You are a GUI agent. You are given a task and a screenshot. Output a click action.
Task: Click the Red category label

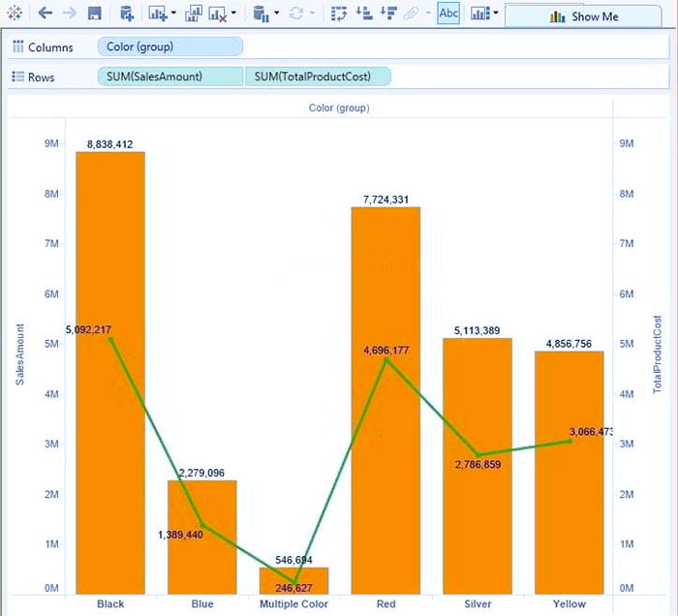[x=385, y=604]
